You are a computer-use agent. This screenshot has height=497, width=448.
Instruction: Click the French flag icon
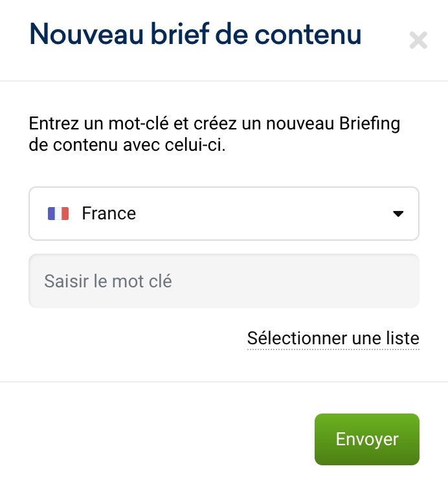tap(58, 214)
